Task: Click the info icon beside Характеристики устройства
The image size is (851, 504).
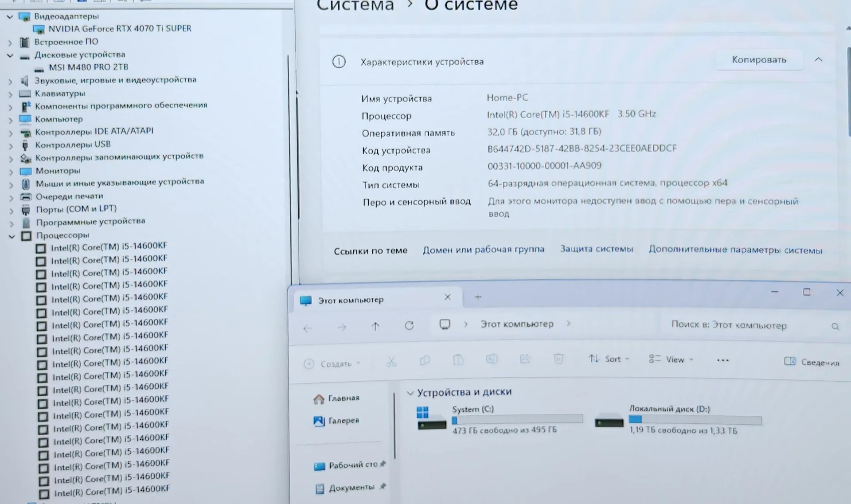Action: click(x=339, y=62)
